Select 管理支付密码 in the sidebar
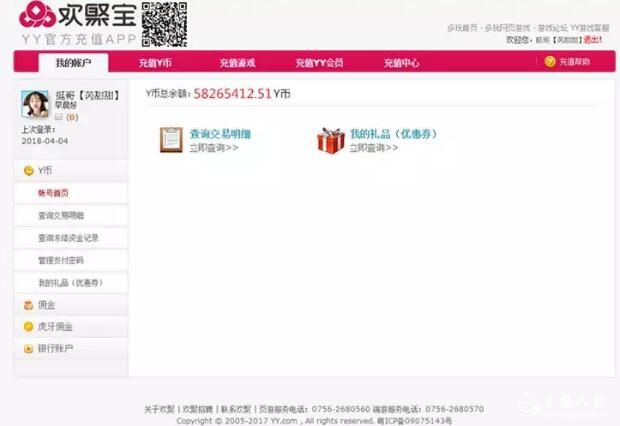 pos(60,260)
